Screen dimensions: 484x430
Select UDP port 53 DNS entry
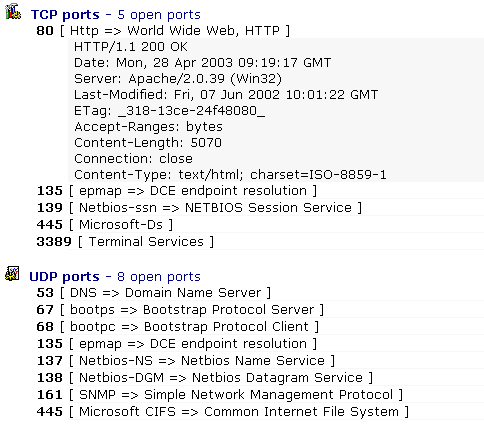coord(154,293)
